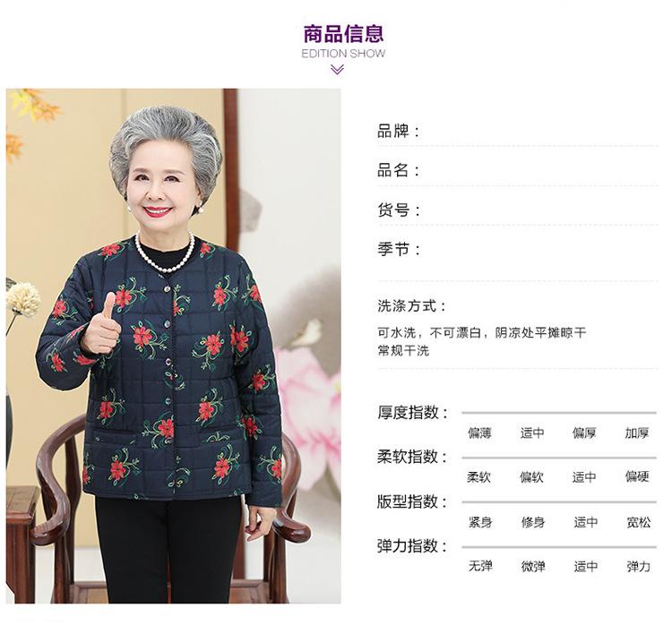Click the 商品信息 heading title
The image size is (672, 625).
pyautogui.click(x=343, y=34)
